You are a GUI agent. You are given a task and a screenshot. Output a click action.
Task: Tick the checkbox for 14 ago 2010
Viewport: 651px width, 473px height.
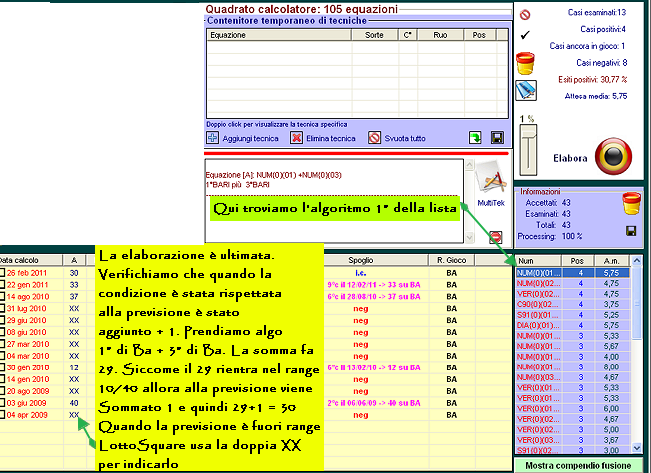point(2,297)
